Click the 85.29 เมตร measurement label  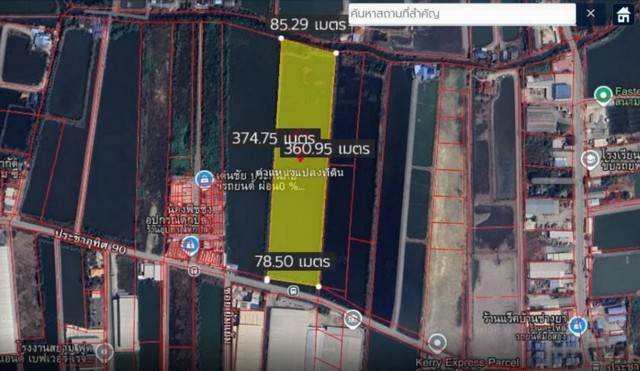click(x=308, y=25)
